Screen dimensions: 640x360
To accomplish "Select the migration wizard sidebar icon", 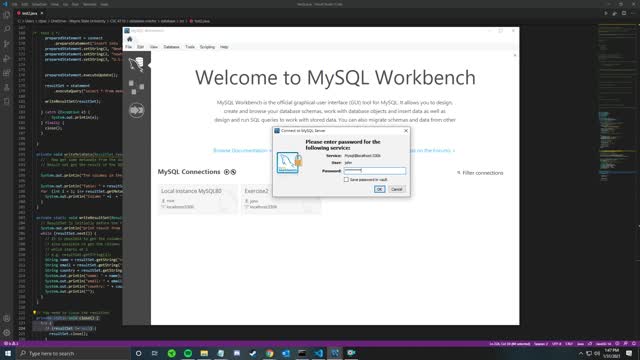I will point(136,110).
